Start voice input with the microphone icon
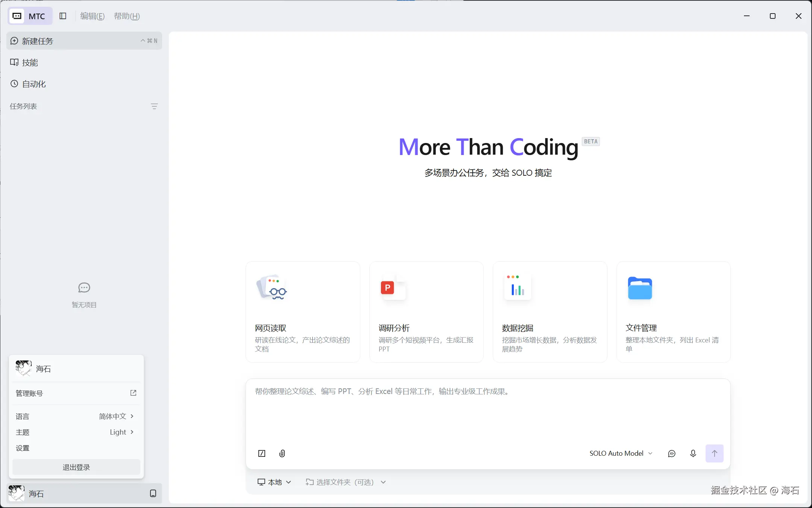 click(x=693, y=453)
